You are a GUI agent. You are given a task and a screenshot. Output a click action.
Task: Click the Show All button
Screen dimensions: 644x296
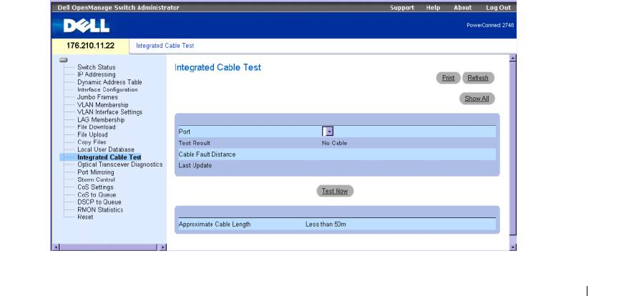click(x=477, y=99)
